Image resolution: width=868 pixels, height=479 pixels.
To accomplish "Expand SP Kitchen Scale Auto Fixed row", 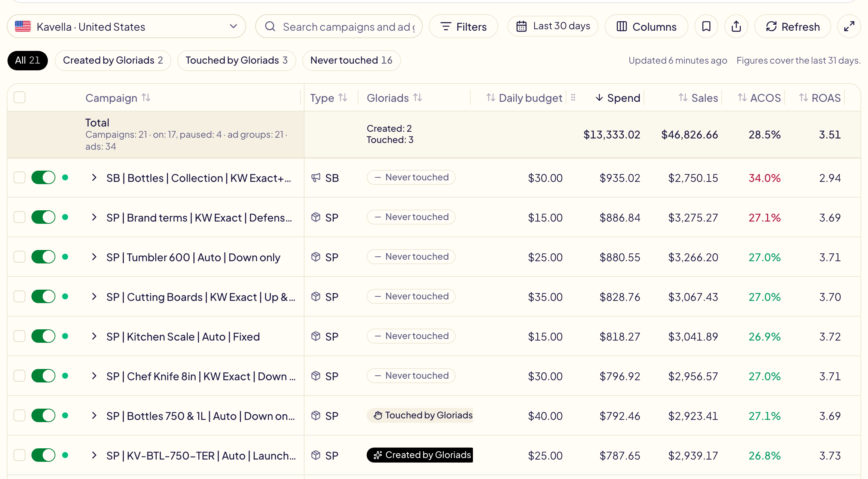I will click(x=94, y=336).
